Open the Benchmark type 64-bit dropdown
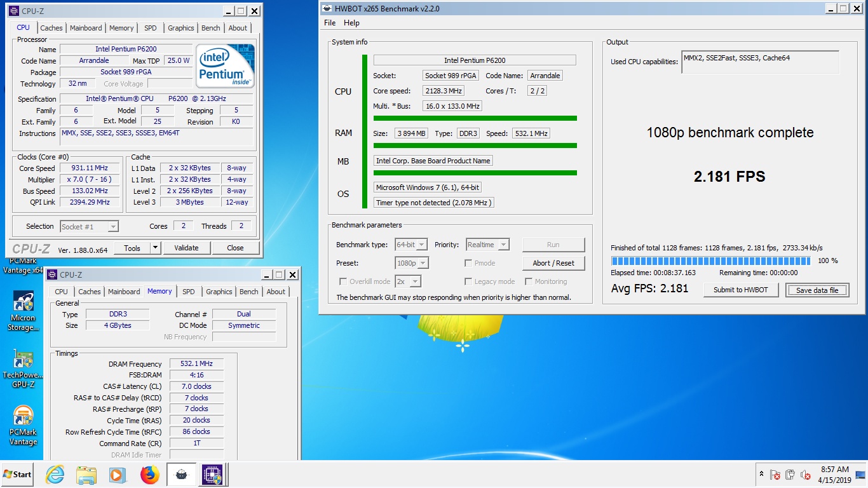Viewport: 868px width, 488px height. tap(412, 245)
